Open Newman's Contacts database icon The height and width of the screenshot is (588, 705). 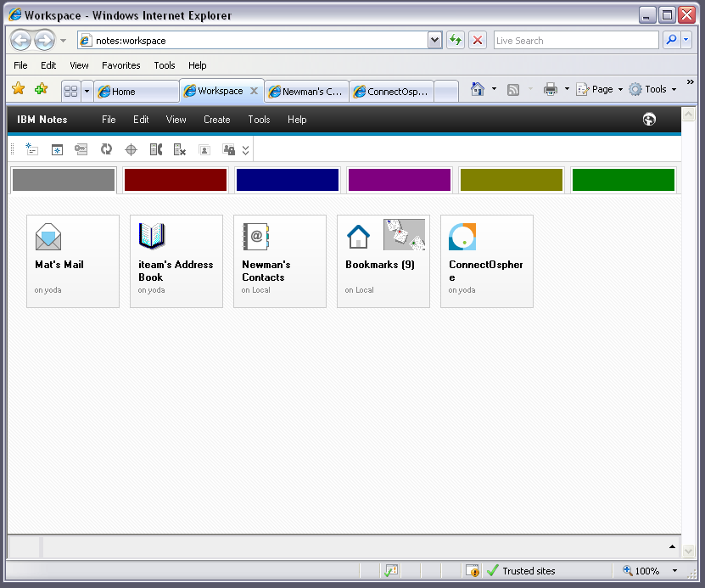coord(279,260)
